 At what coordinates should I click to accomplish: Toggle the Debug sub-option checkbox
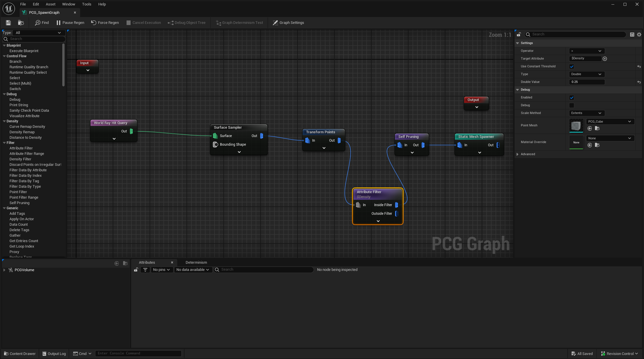(571, 105)
